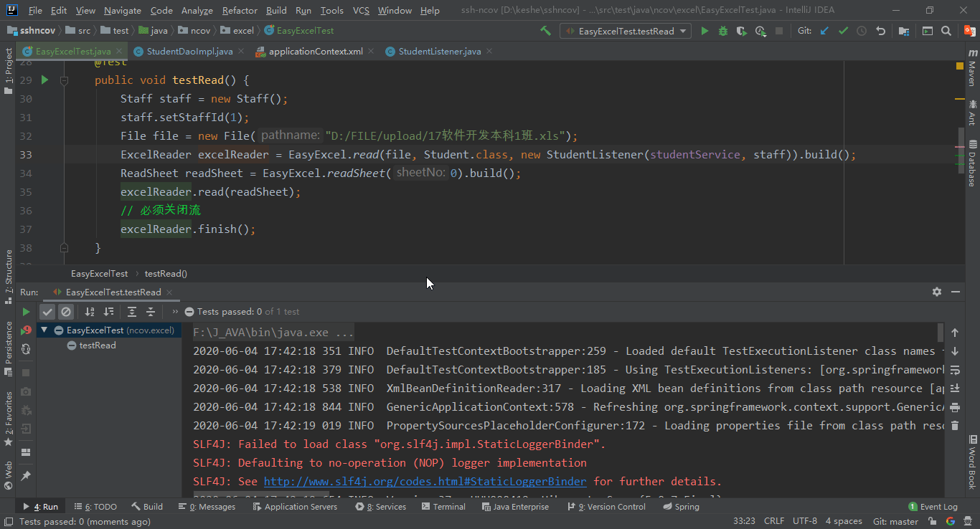Toggle auto-test rerun icon
This screenshot has width=980, height=529.
pos(26,349)
